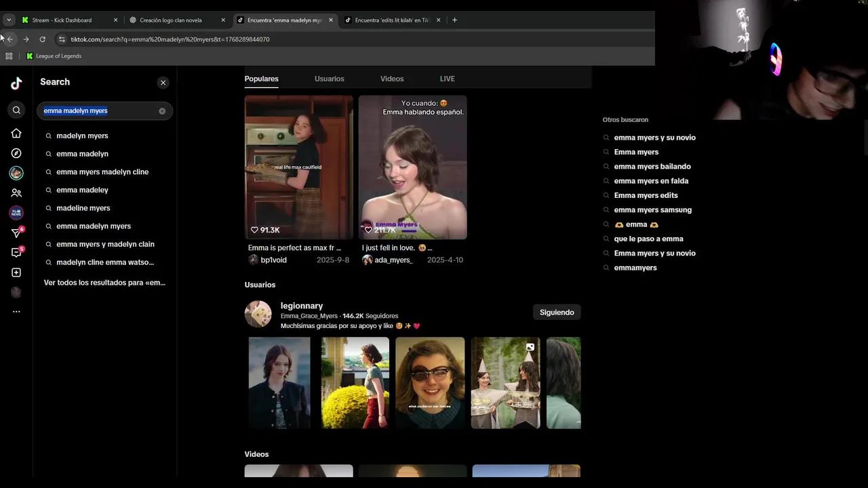Image resolution: width=868 pixels, height=488 pixels.
Task: Search 'emmamyers' related term
Action: click(x=635, y=268)
